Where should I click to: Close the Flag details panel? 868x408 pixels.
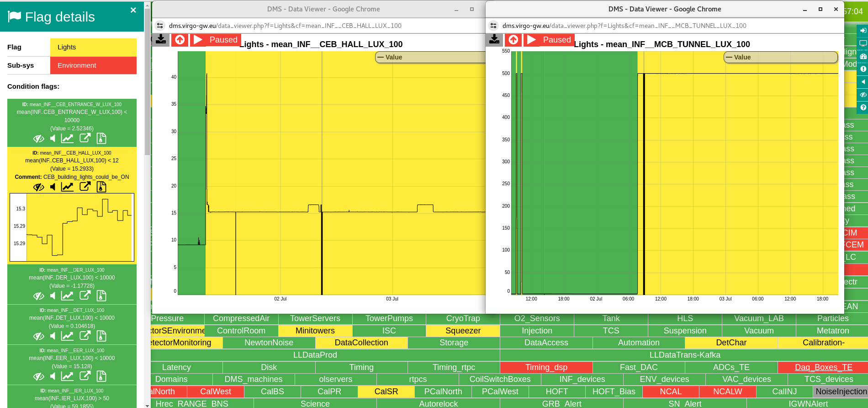pyautogui.click(x=133, y=10)
